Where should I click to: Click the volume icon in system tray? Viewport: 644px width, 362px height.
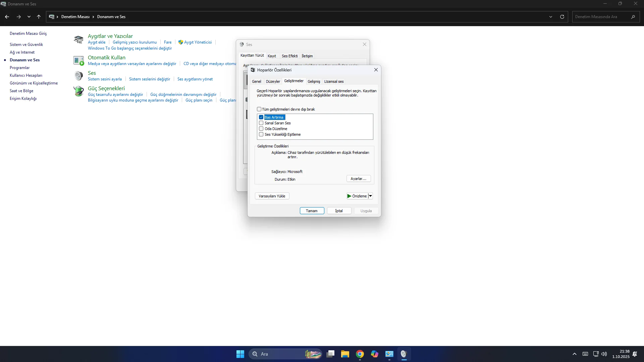[x=604, y=354]
